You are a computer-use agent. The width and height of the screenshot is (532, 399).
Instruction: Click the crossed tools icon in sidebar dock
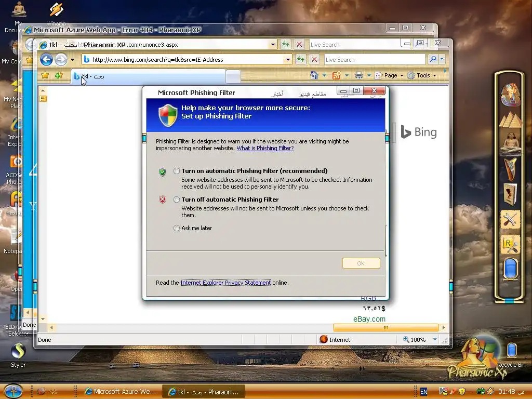(x=510, y=220)
